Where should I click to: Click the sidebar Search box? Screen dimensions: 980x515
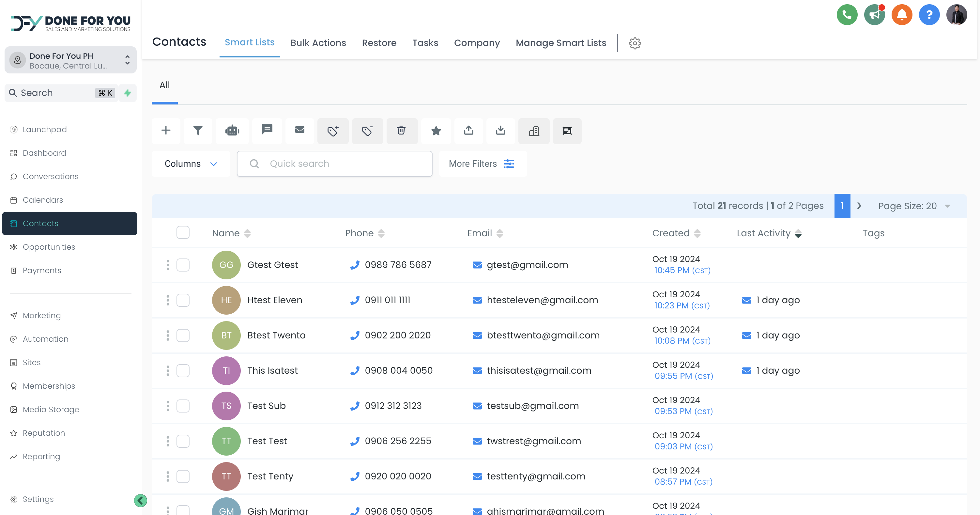coord(61,93)
